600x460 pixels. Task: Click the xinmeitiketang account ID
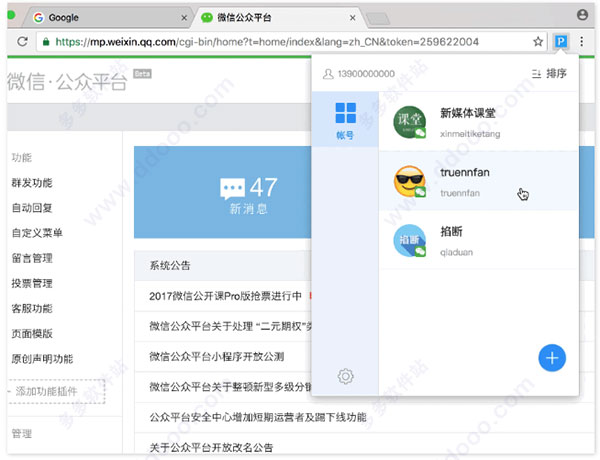coord(470,134)
